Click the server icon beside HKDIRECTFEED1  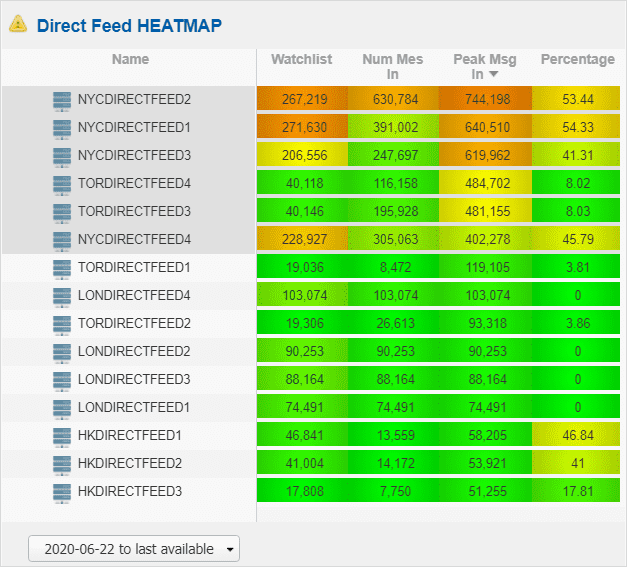[62, 436]
